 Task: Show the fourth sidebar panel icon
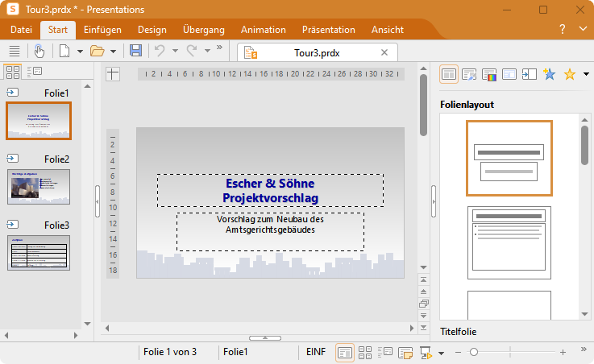pos(509,74)
